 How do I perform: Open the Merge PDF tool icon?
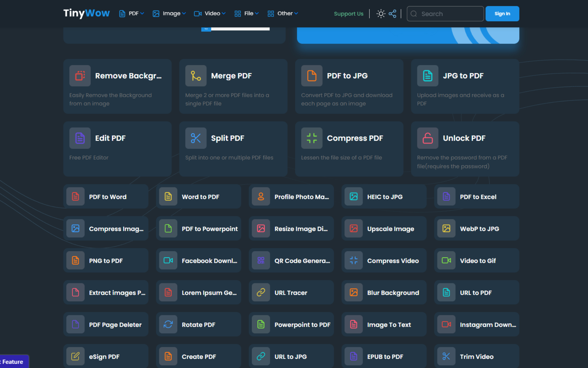pyautogui.click(x=196, y=76)
